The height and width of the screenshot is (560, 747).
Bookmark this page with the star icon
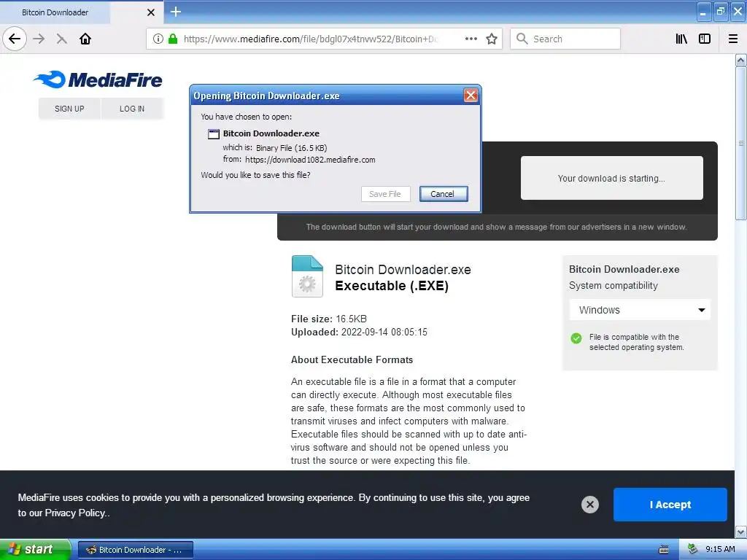(492, 39)
